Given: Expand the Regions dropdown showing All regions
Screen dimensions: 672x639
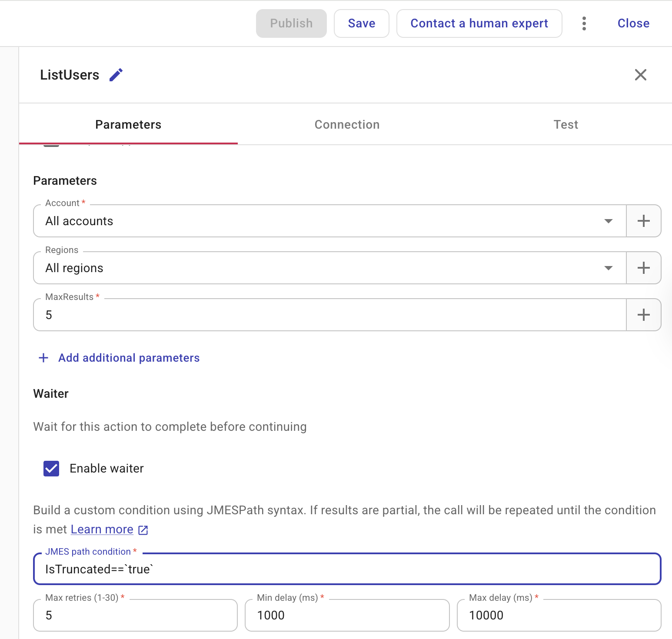Looking at the screenshot, I should point(608,268).
